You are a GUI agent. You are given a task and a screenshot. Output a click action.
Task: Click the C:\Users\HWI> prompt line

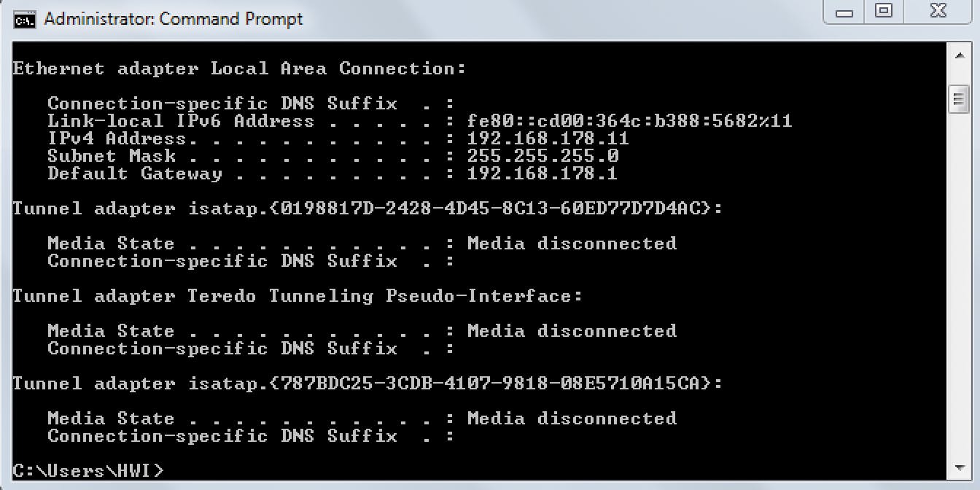(88, 470)
